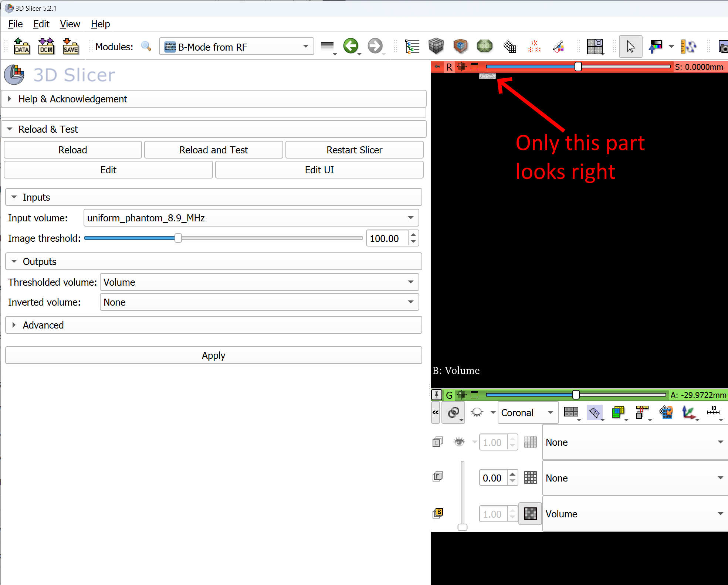The width and height of the screenshot is (728, 585).
Task: Expand the Advanced section
Action: [43, 325]
